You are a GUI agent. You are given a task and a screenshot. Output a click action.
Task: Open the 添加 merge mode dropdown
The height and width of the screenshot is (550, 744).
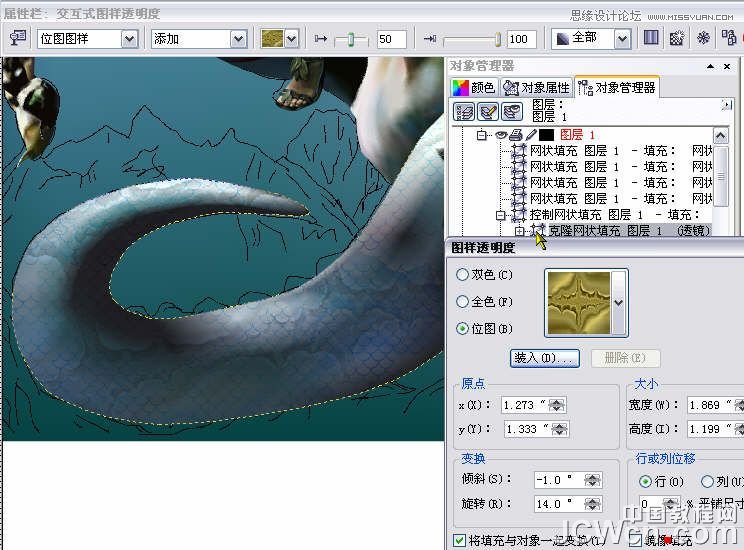click(238, 38)
